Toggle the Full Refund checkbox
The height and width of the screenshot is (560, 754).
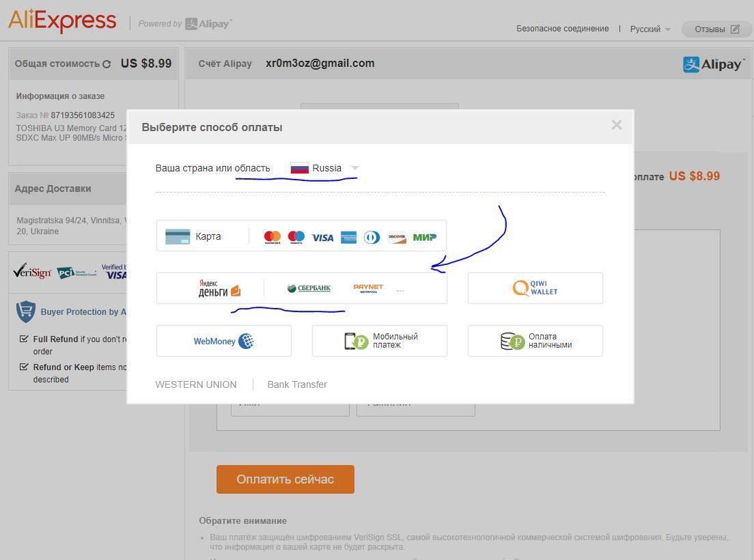tap(24, 339)
